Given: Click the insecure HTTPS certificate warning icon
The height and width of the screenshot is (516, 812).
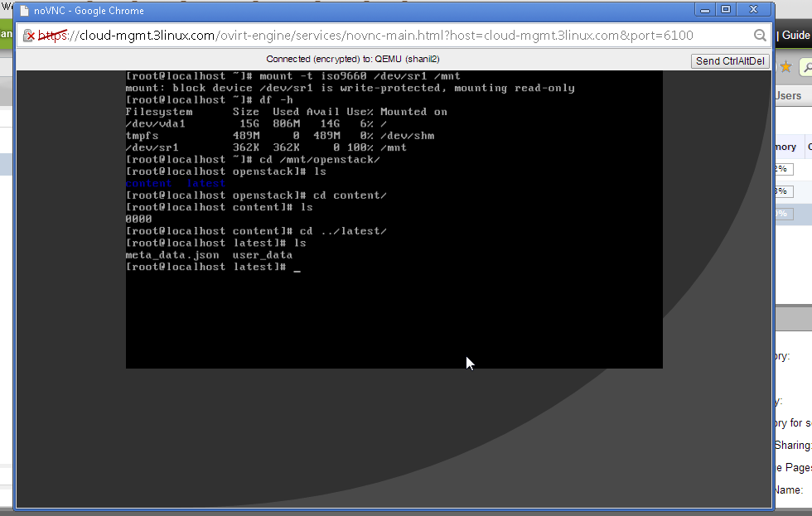Looking at the screenshot, I should pyautogui.click(x=29, y=36).
